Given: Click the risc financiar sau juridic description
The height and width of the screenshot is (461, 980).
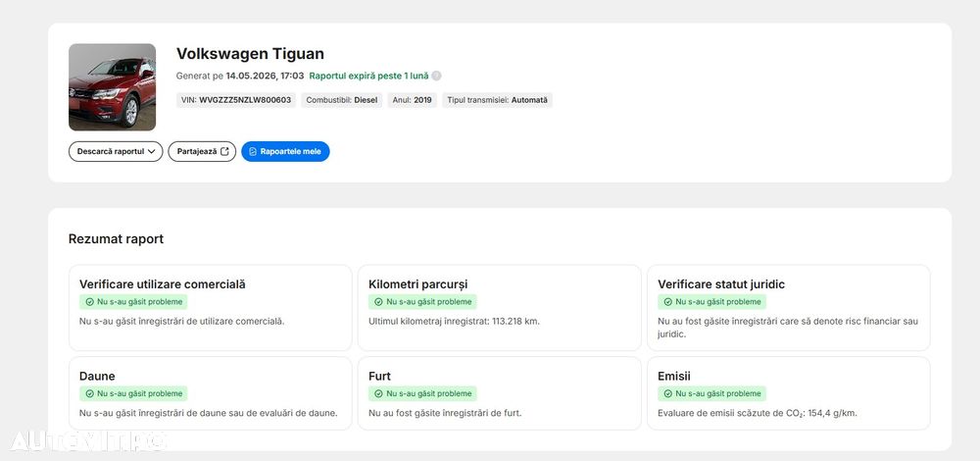Looking at the screenshot, I should tap(788, 328).
